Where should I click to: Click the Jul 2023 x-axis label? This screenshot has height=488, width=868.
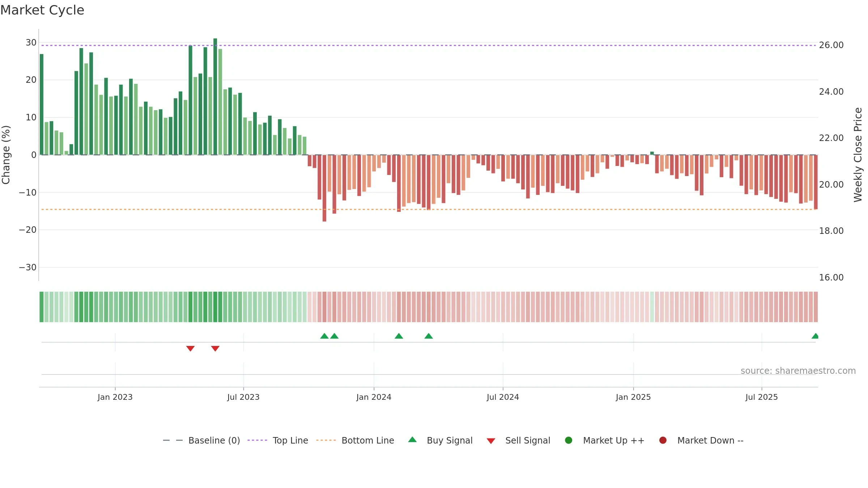tap(243, 397)
